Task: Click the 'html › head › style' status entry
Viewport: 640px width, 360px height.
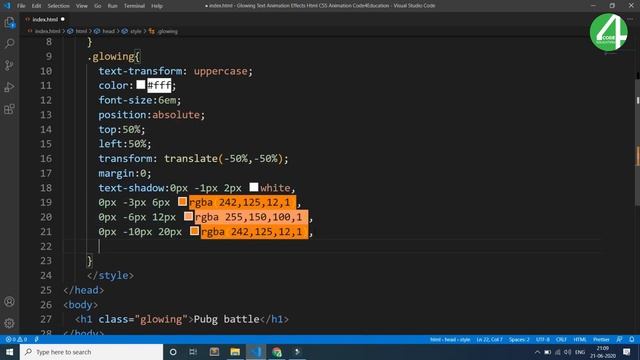Action: [x=450, y=340]
